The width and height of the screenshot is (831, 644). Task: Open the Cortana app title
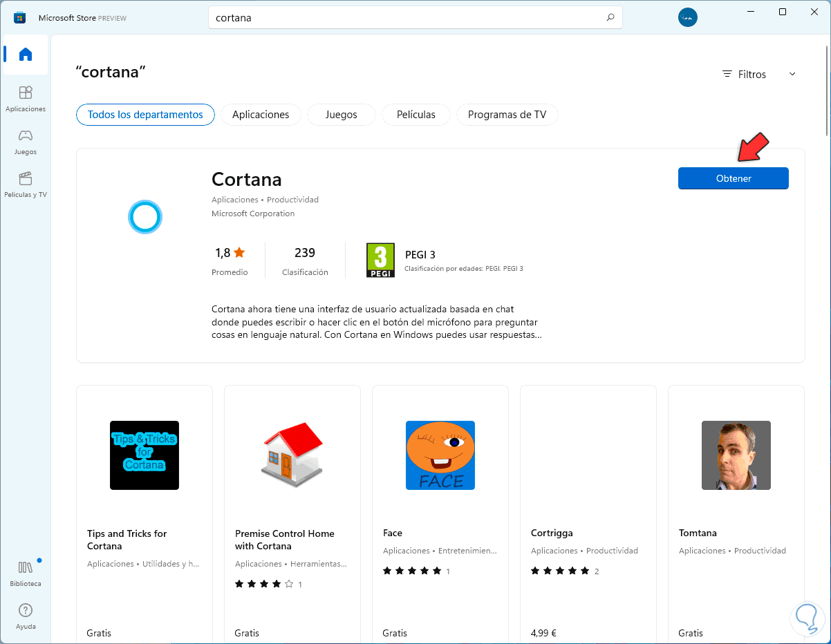[247, 180]
